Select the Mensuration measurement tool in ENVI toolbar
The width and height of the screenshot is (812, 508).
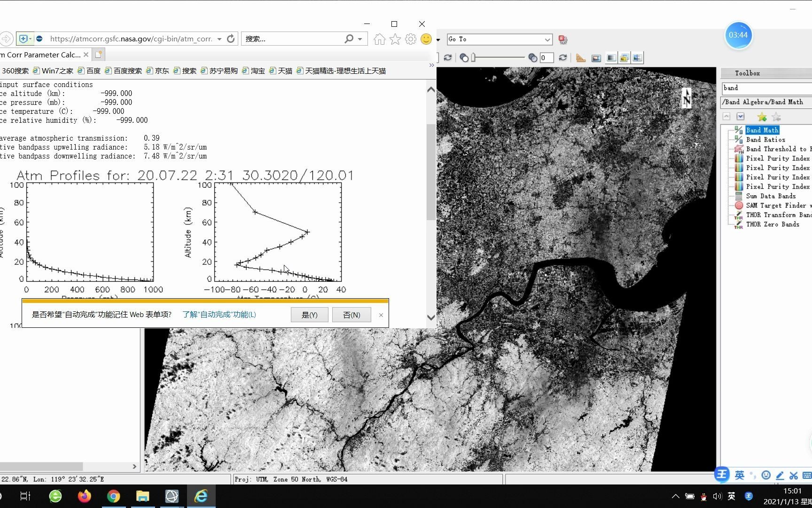580,57
